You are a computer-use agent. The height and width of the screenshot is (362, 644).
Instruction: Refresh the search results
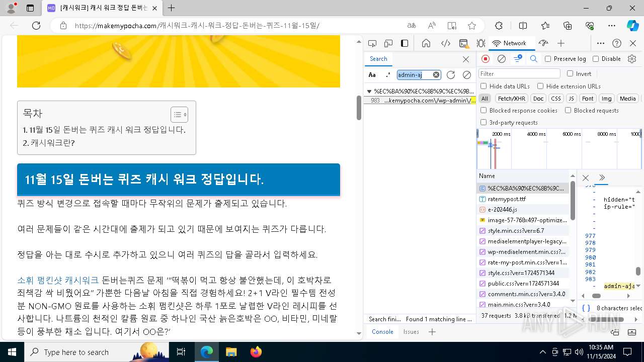coord(451,75)
